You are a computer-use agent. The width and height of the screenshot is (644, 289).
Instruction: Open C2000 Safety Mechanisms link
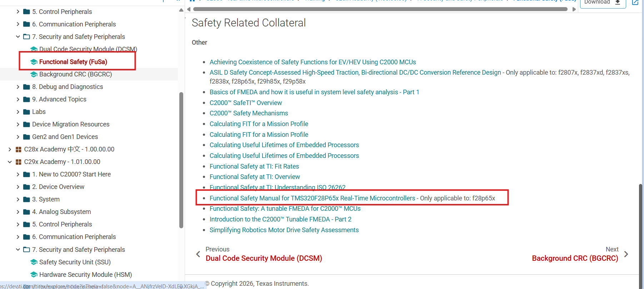click(x=249, y=113)
